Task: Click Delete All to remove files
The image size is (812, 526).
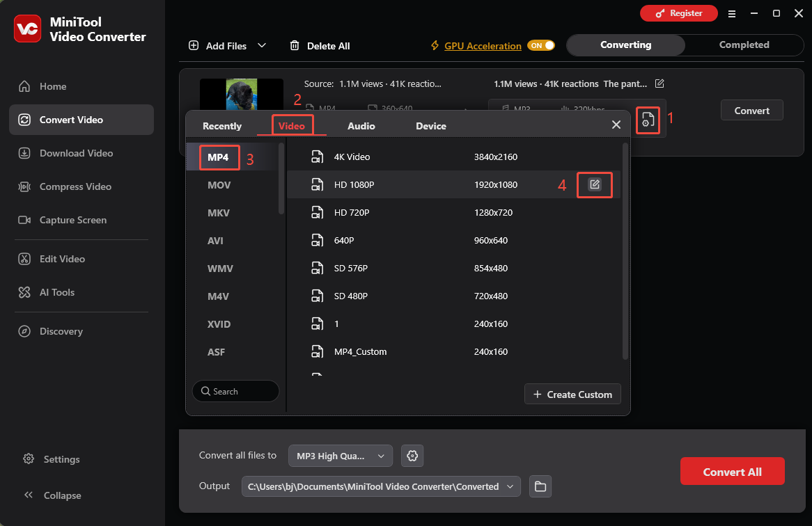Action: click(320, 46)
